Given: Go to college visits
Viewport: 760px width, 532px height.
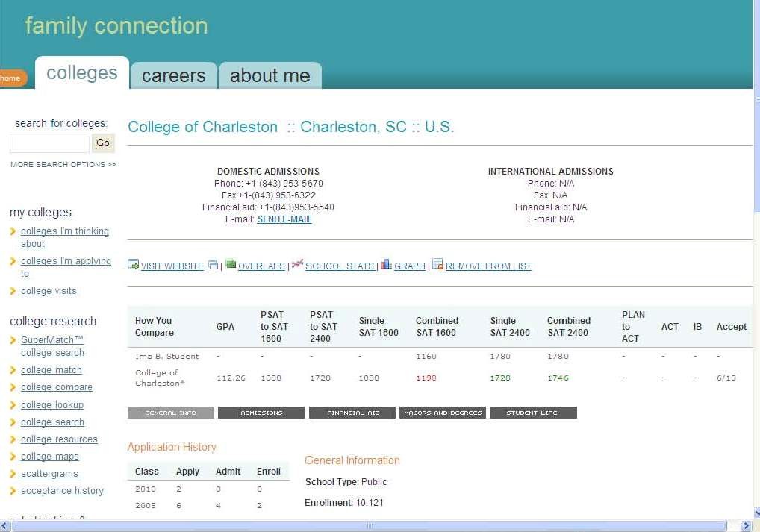Looking at the screenshot, I should [49, 291].
